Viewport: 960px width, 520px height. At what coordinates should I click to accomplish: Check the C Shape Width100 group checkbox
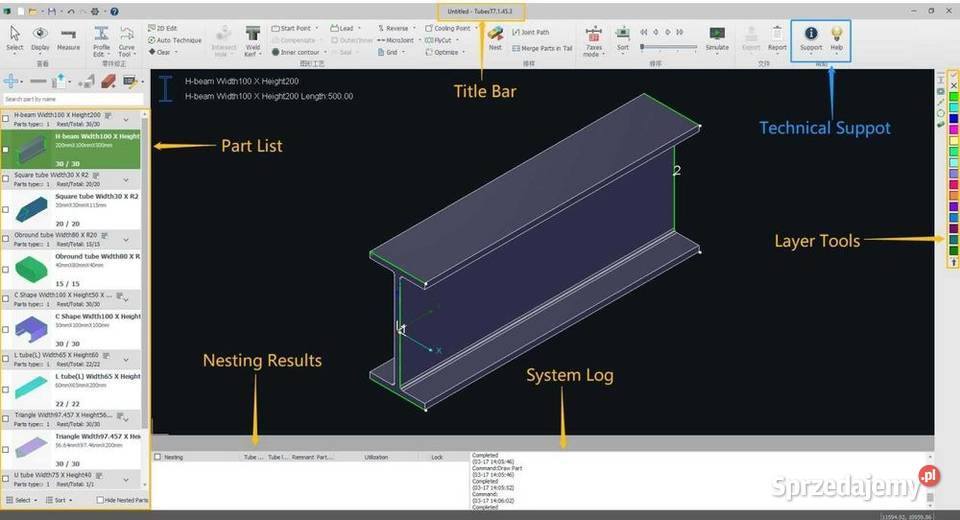(6, 299)
